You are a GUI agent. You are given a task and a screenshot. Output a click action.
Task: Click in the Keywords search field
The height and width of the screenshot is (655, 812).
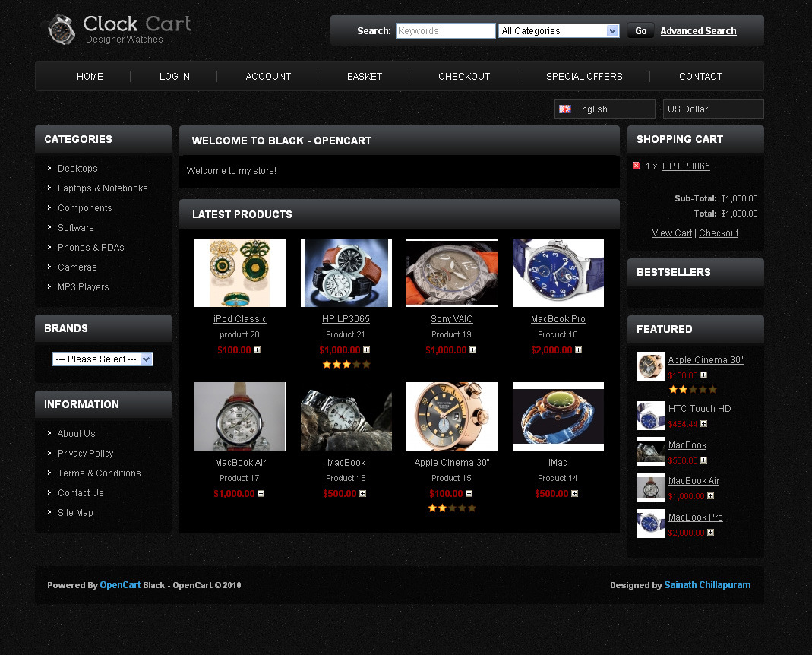tap(445, 31)
